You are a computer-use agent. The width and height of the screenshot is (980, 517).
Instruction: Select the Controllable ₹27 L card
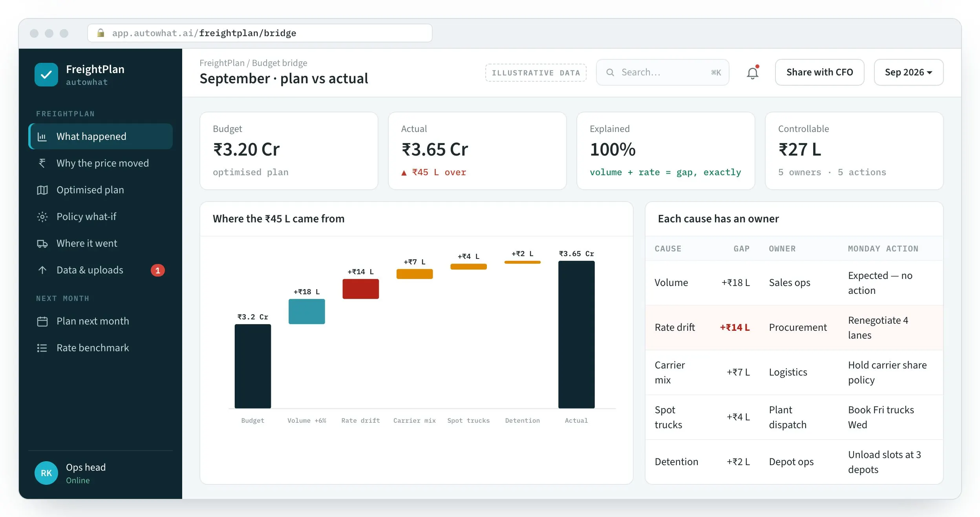coord(854,151)
